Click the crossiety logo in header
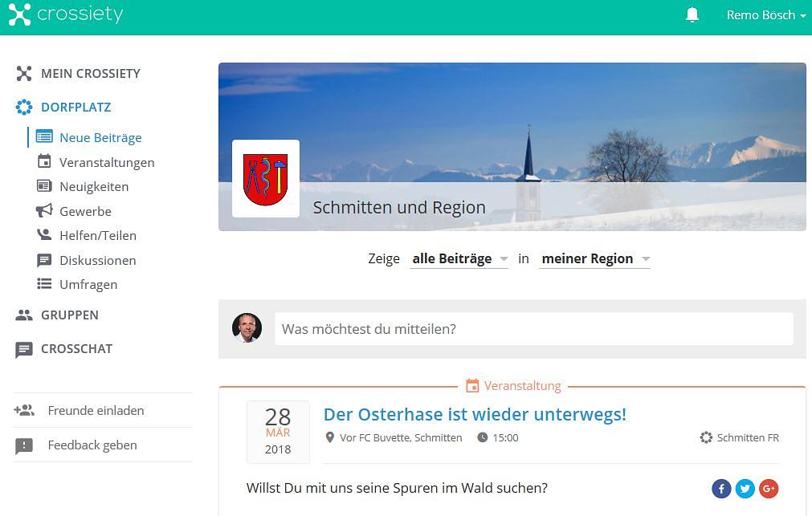The height and width of the screenshot is (516, 812). [66, 14]
